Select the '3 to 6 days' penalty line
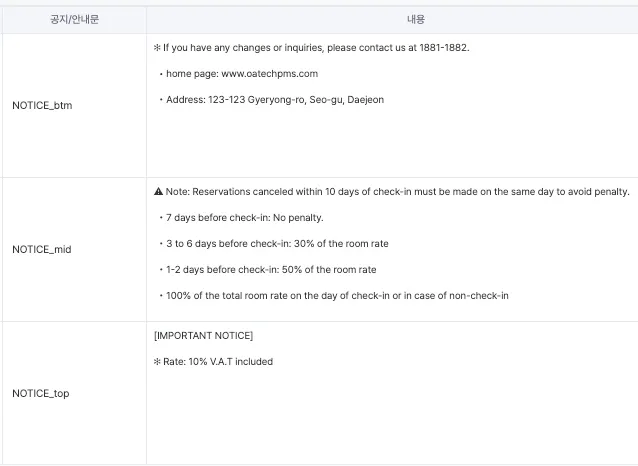The height and width of the screenshot is (466, 638). click(277, 244)
